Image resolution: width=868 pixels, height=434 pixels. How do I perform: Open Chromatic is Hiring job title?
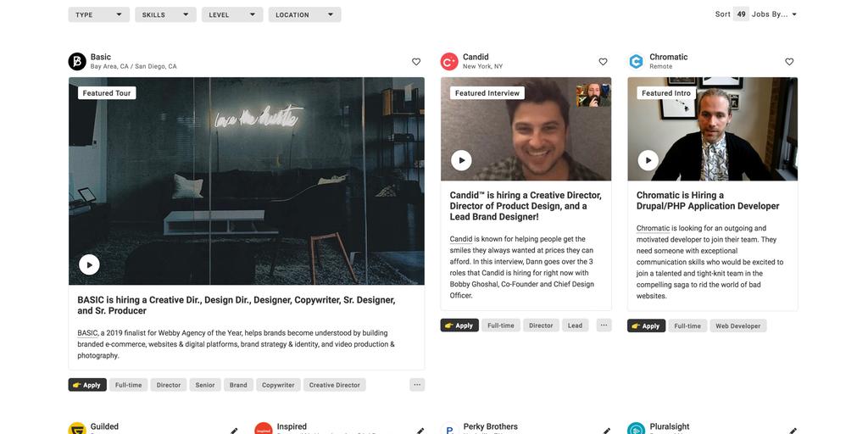[x=708, y=200]
